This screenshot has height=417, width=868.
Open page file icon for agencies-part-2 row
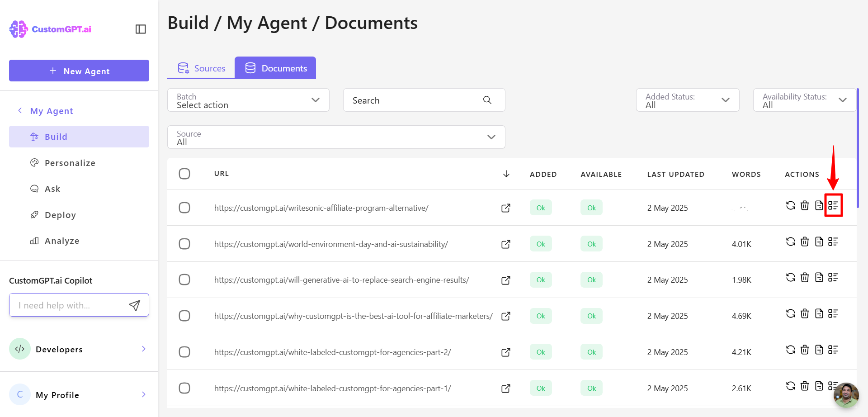819,350
